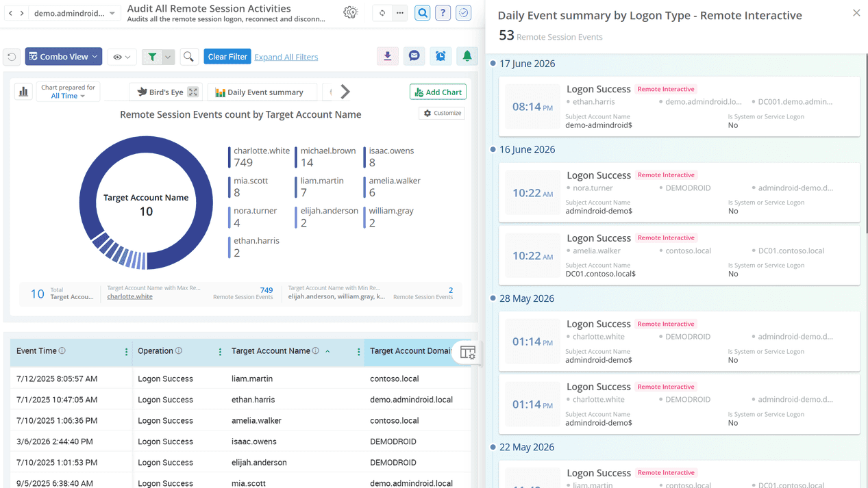Screen dimensions: 868x488
Task: Open the three-dot more options menu
Action: [x=400, y=13]
